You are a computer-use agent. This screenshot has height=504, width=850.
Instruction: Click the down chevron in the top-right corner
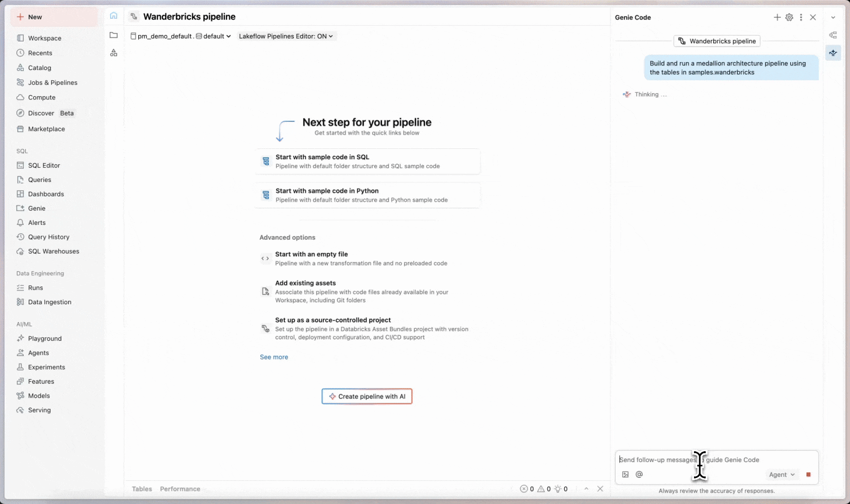coord(833,17)
